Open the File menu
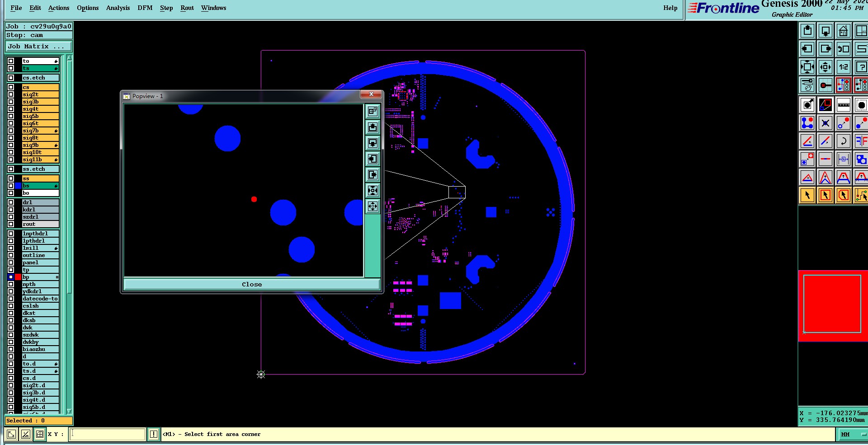The width and height of the screenshot is (868, 445). click(16, 8)
